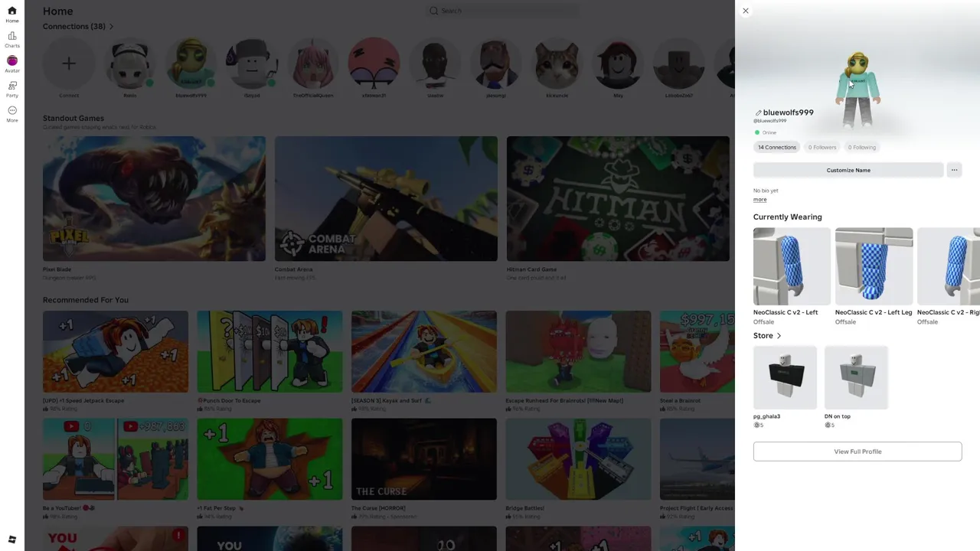Image resolution: width=980 pixels, height=551 pixels.
Task: Open the cat picture connection avatar
Action: [x=557, y=64]
